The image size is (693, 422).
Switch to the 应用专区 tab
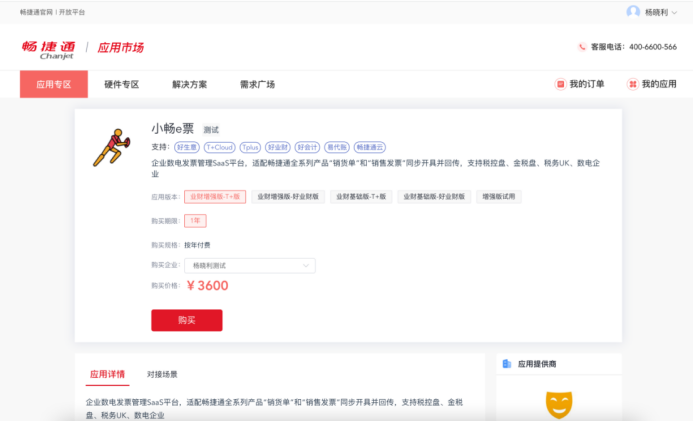54,84
